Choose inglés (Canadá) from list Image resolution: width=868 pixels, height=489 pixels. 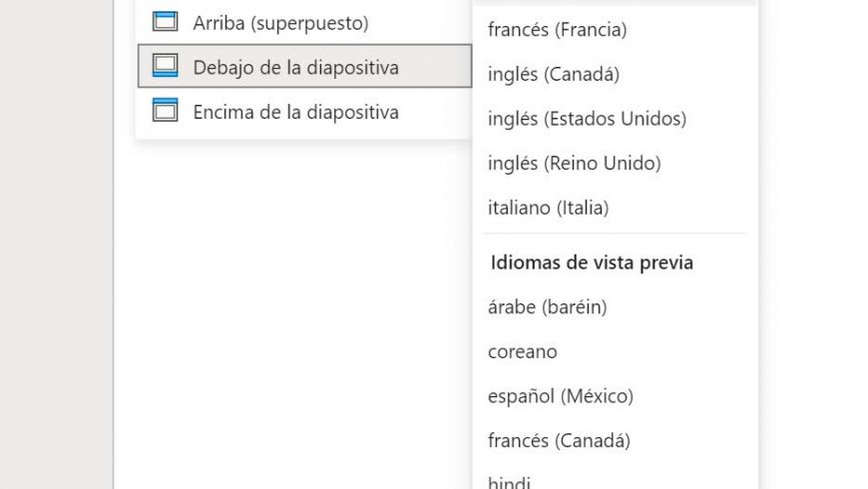pos(615,74)
